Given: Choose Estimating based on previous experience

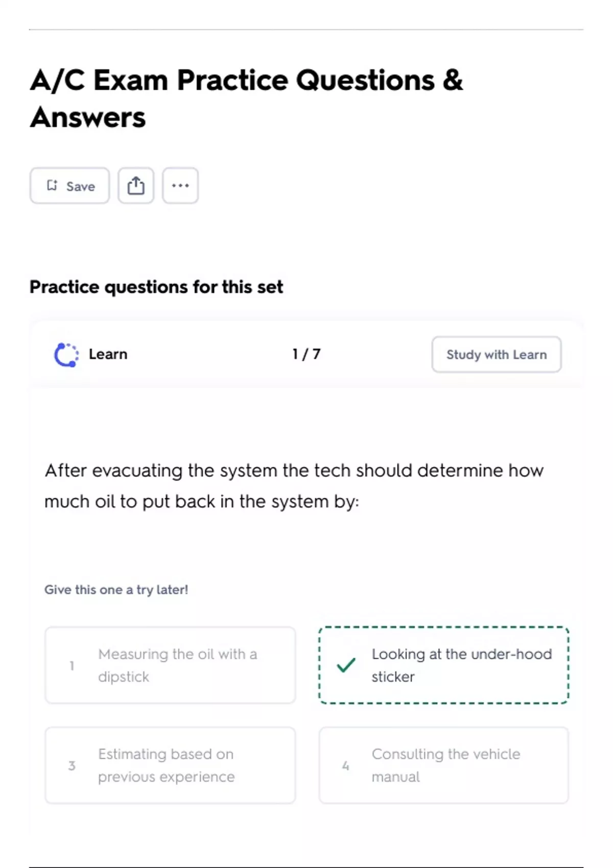Looking at the screenshot, I should pos(170,765).
